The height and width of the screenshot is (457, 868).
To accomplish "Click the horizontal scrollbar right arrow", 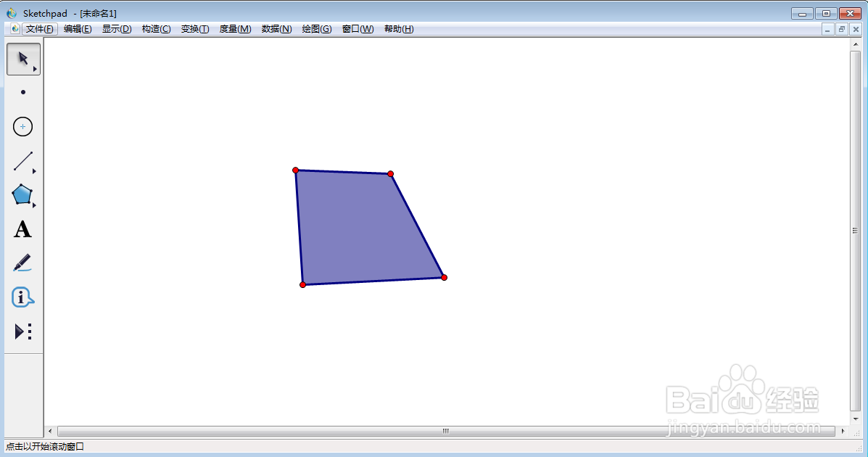I will click(843, 431).
